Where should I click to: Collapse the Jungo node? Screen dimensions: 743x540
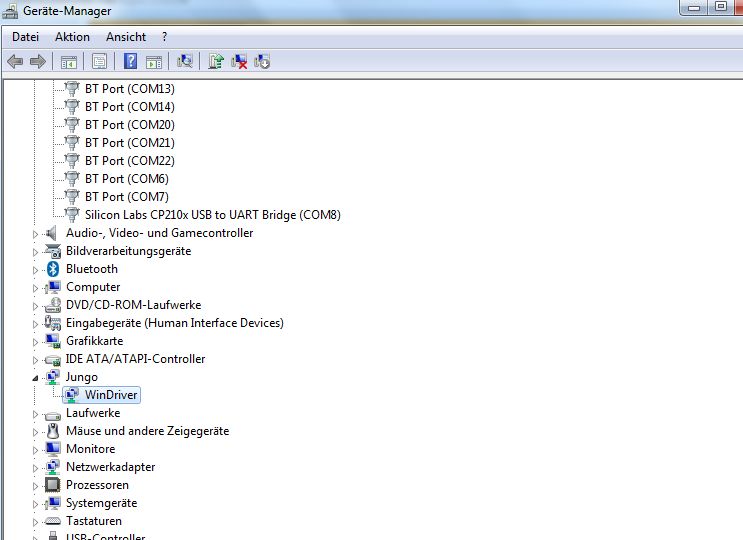[35, 378]
